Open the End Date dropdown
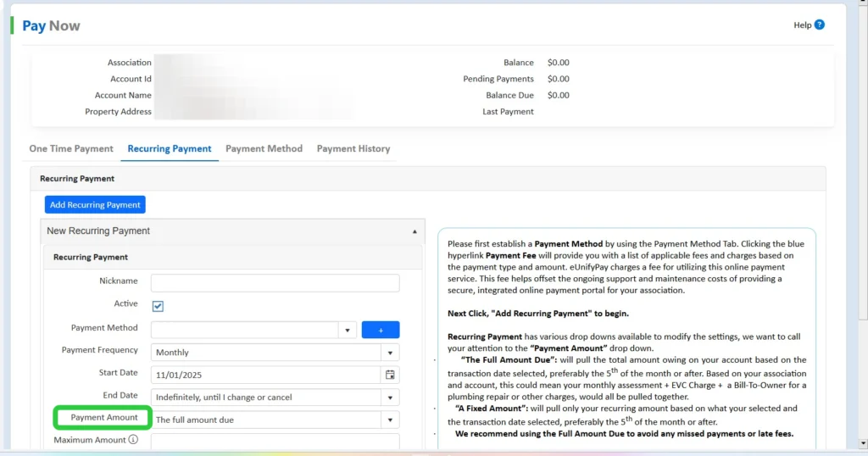Screen dimensions: 868x456 [390, 397]
